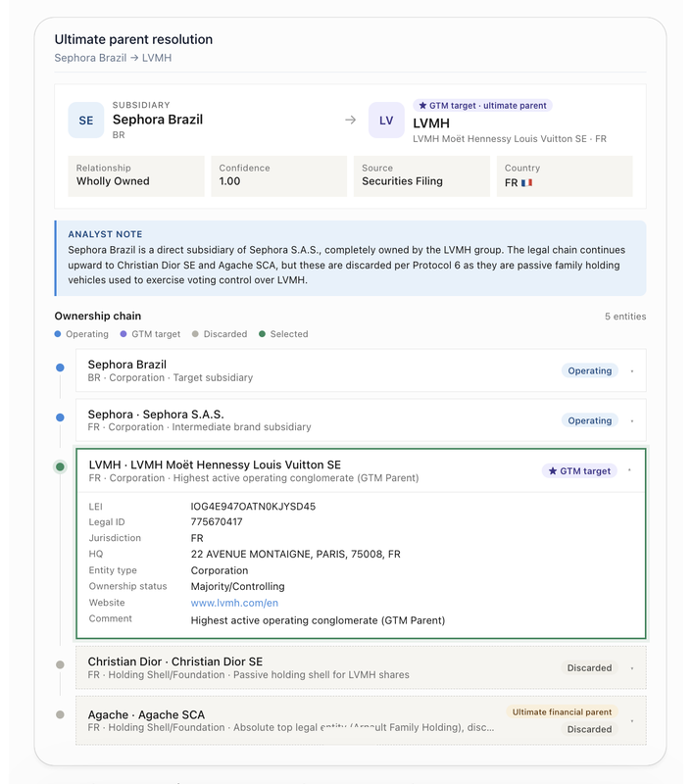Click the GTM target badge on LVMH row
Viewport: 692px width, 784px height.
point(579,471)
